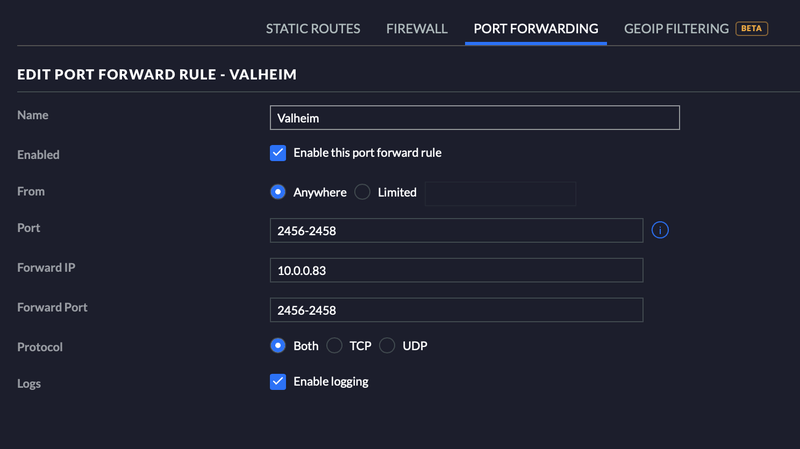Click the Port info icon
This screenshot has height=449, width=800.
660,231
